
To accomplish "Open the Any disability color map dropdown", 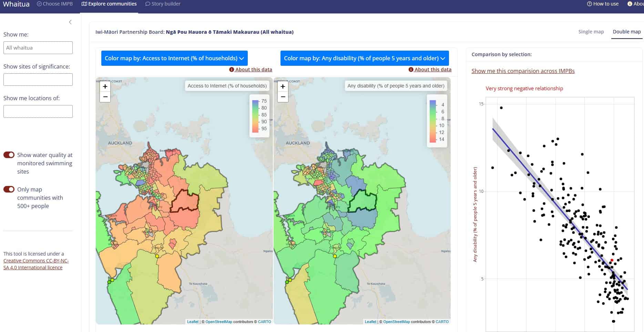I will click(364, 58).
